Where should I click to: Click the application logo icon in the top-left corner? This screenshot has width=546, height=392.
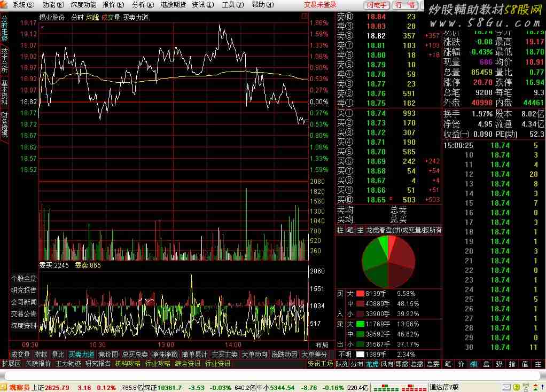(x=4, y=4)
